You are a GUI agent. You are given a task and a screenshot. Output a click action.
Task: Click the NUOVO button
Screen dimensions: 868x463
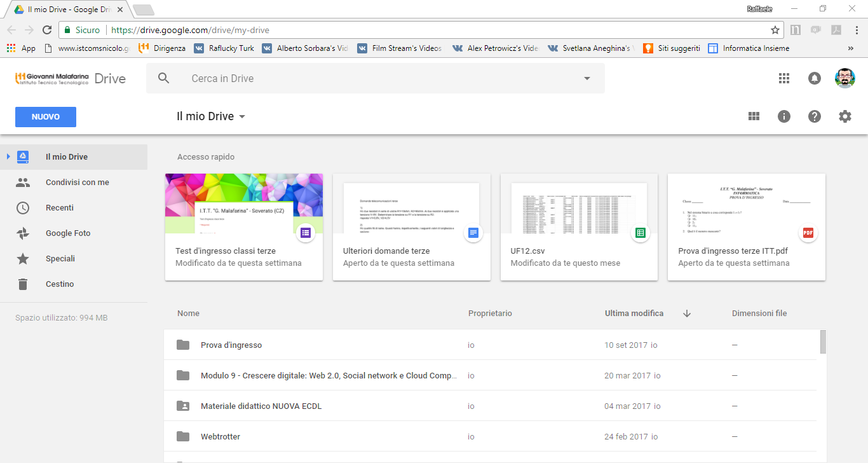(46, 117)
